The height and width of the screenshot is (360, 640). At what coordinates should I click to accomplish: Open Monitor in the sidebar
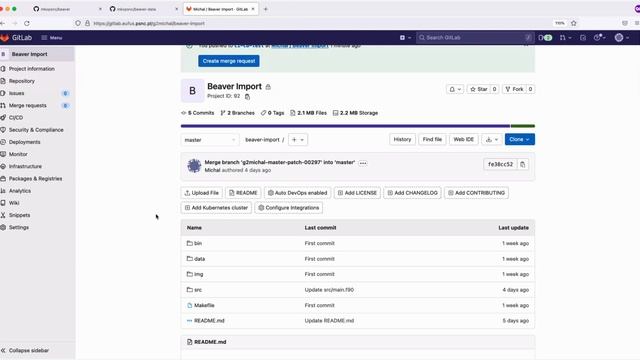[x=18, y=154]
